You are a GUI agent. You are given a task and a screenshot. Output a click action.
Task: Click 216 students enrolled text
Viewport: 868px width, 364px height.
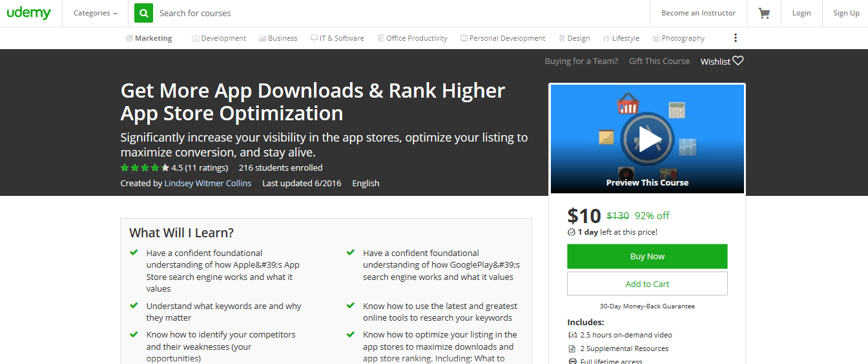tap(280, 167)
